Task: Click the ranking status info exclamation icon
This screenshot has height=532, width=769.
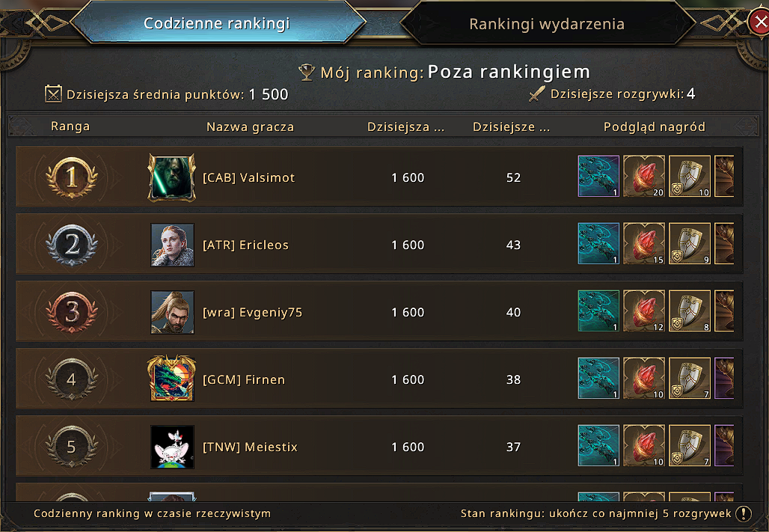Action: coord(744,513)
